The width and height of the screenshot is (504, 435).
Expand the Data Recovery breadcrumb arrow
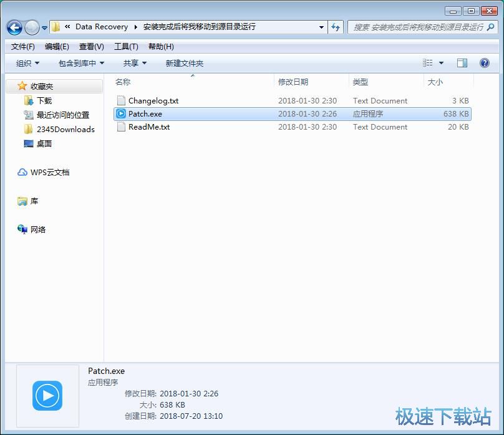[135, 27]
